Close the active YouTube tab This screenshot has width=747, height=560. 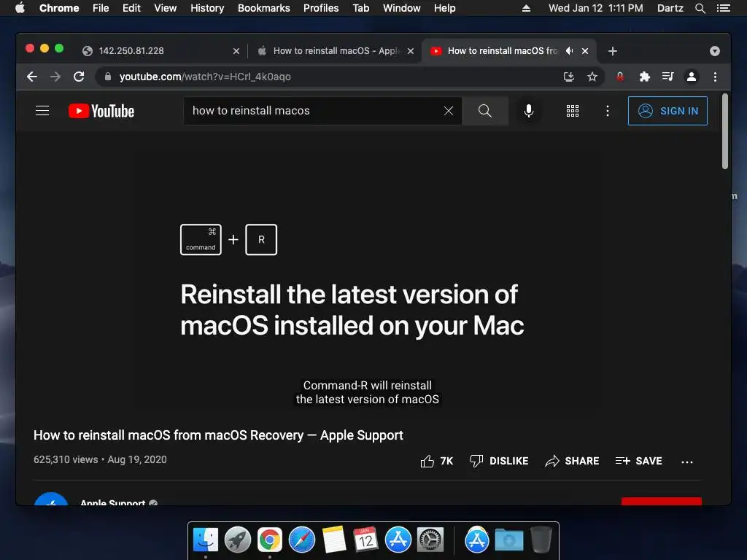click(584, 51)
